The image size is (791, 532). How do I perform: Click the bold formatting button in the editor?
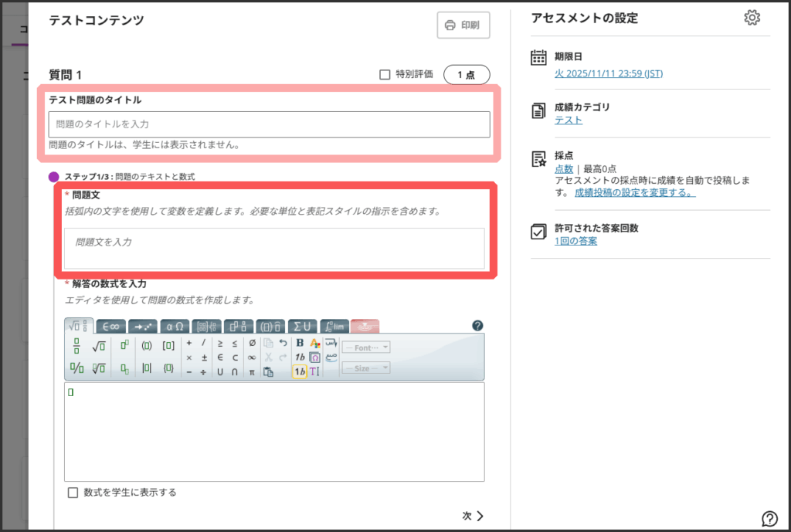click(300, 343)
